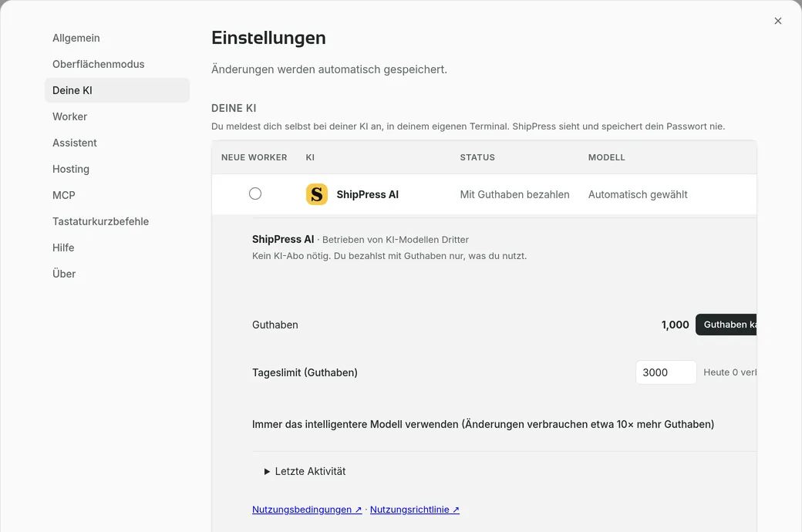This screenshot has height=532, width=802.
Task: Open the Allgemein settings section
Action: coord(117,38)
